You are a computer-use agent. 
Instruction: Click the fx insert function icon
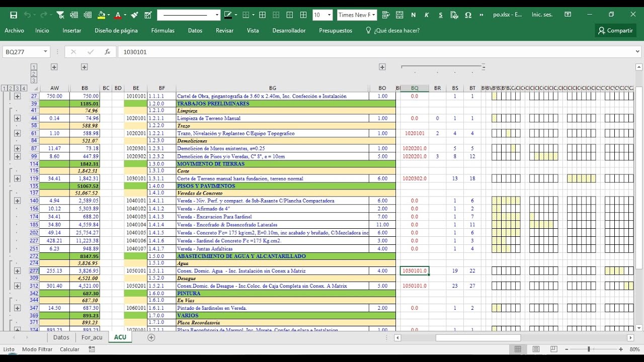107,52
